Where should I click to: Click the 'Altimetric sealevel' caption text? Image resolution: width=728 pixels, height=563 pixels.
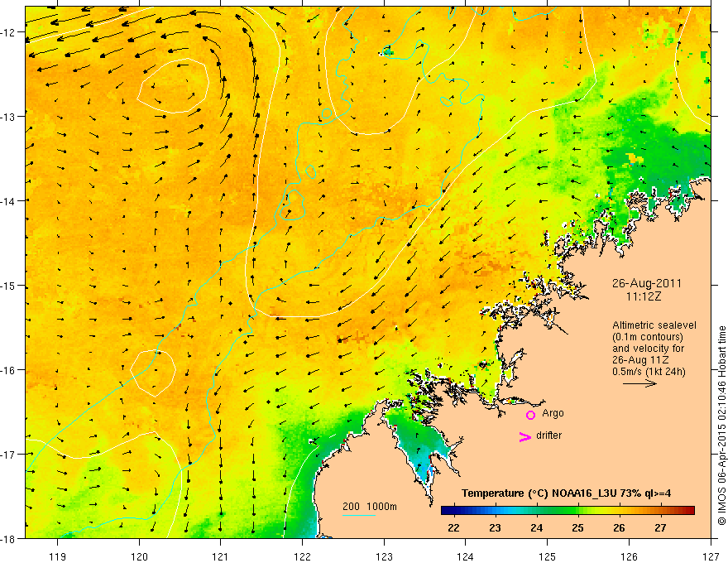654,325
